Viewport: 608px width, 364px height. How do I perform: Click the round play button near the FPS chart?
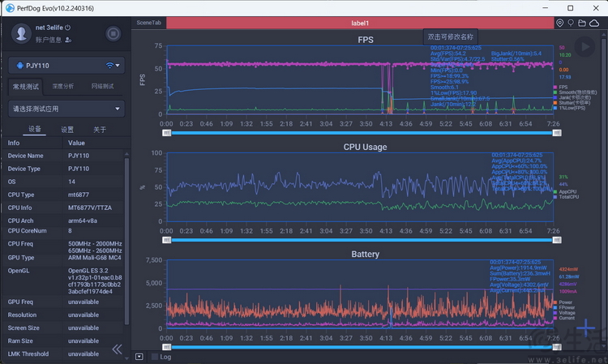(x=584, y=47)
